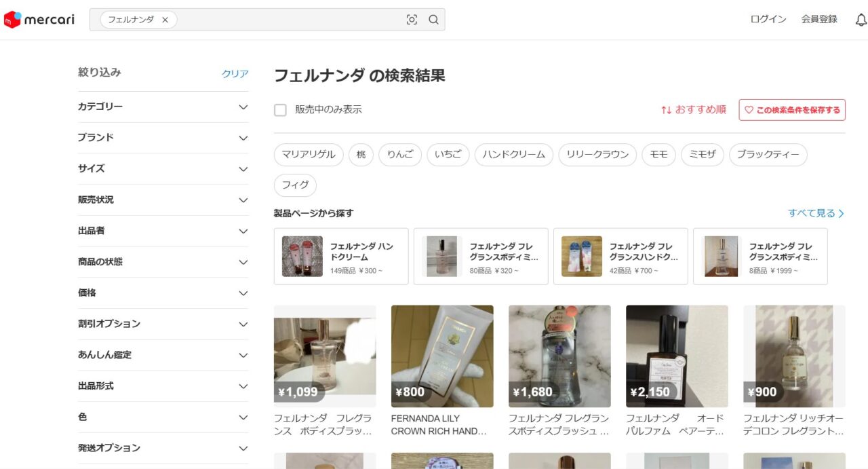Expand the 色 filter
The width and height of the screenshot is (868, 469).
click(163, 417)
